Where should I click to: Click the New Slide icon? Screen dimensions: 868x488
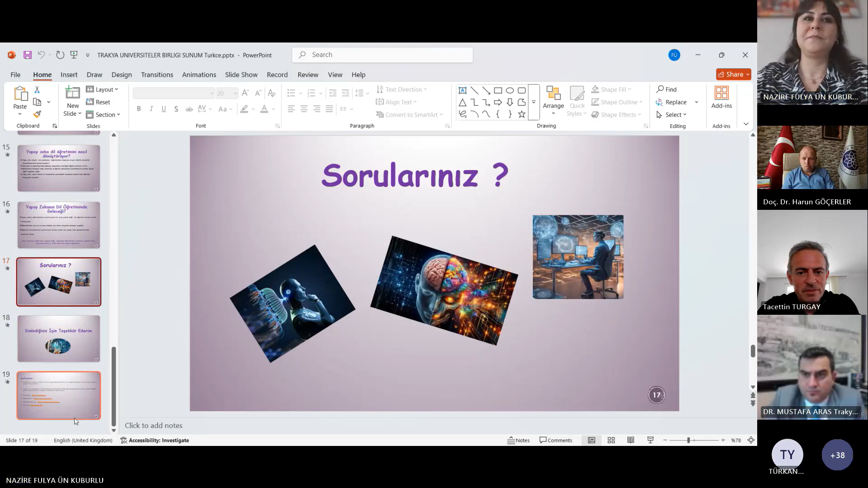[x=72, y=92]
